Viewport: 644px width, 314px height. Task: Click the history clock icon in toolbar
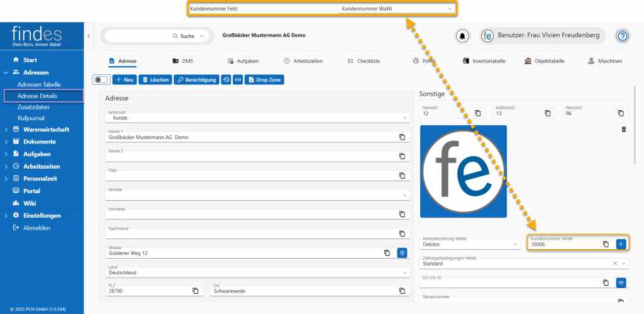point(226,80)
